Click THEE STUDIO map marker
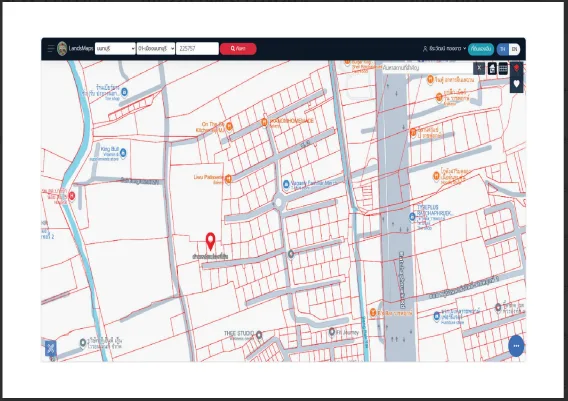The height and width of the screenshot is (401, 568). 259,335
